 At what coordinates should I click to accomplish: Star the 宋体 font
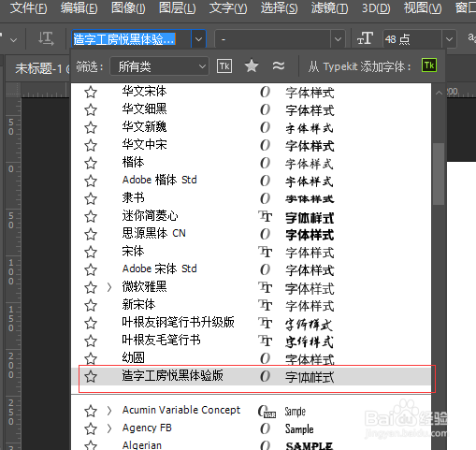(91, 252)
